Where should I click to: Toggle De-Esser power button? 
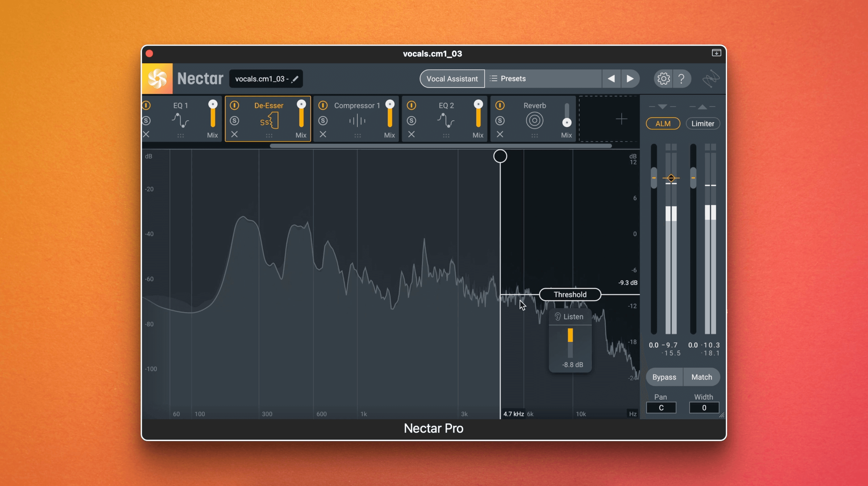coord(235,105)
